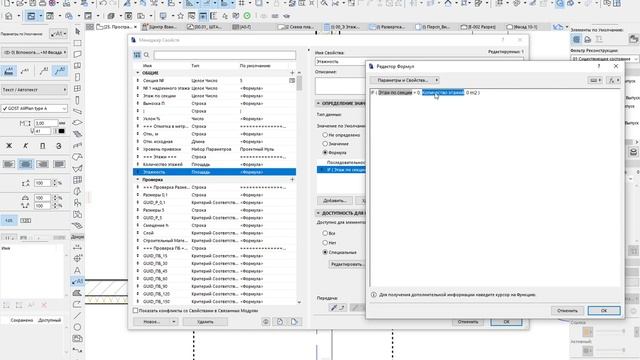Click the Добавить... button
This screenshot has width=640, height=360.
coord(335,200)
